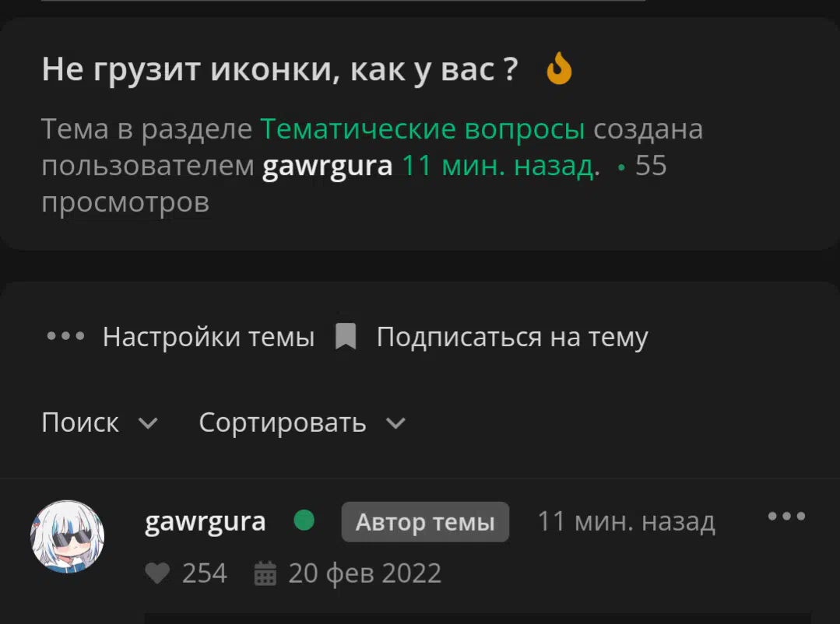
Task: Open the three-dots topic settings icon
Action: point(65,336)
